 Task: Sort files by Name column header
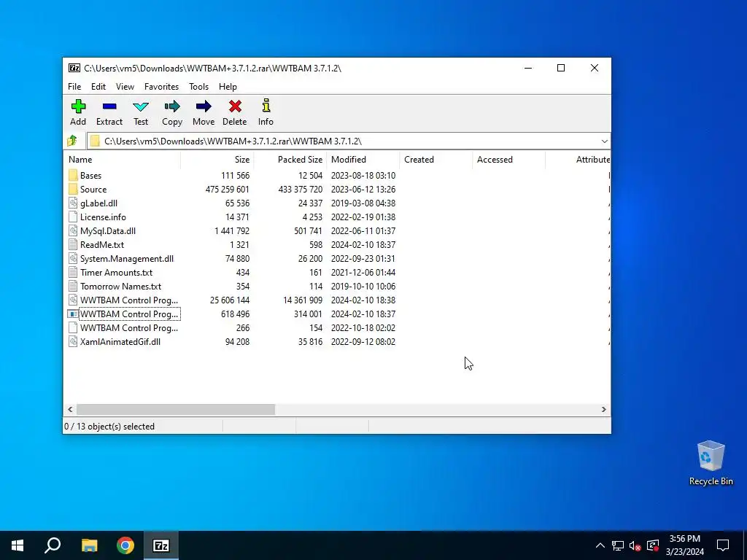tap(122, 160)
